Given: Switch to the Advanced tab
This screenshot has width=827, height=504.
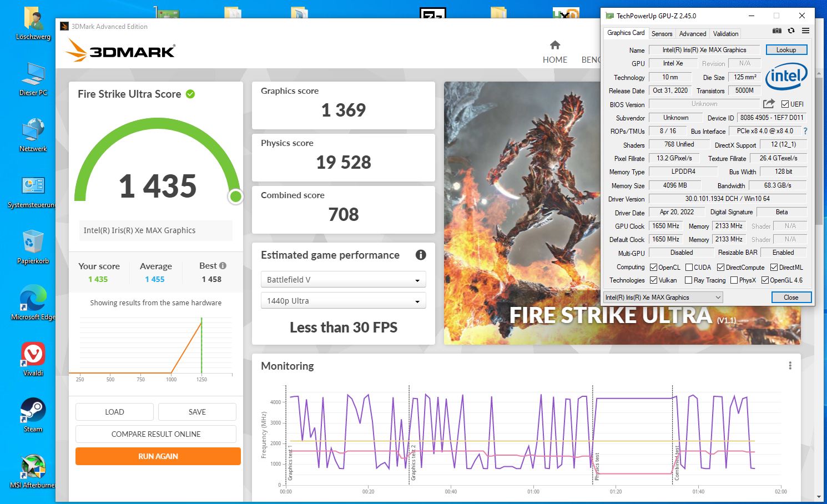Looking at the screenshot, I should point(693,34).
